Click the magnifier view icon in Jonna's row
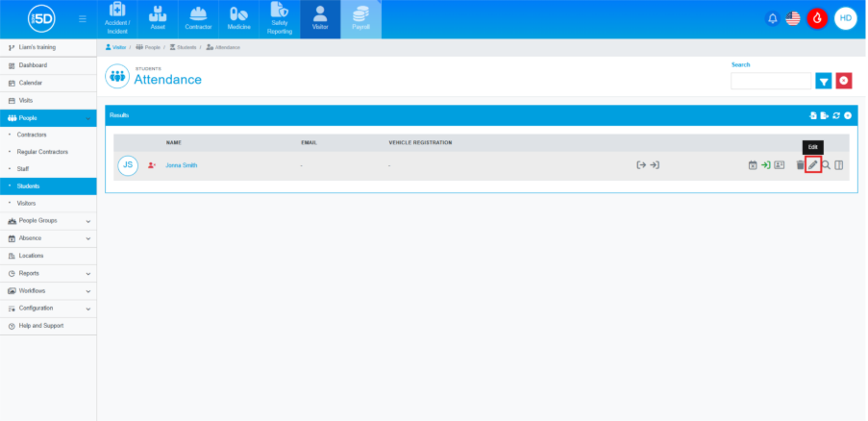 (826, 165)
